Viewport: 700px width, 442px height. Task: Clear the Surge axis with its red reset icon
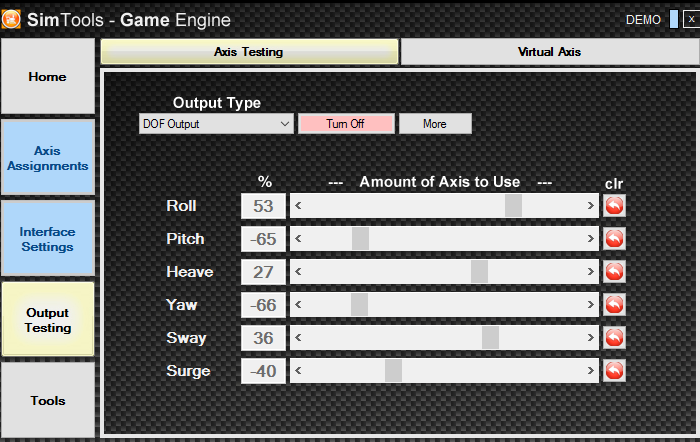(x=614, y=371)
